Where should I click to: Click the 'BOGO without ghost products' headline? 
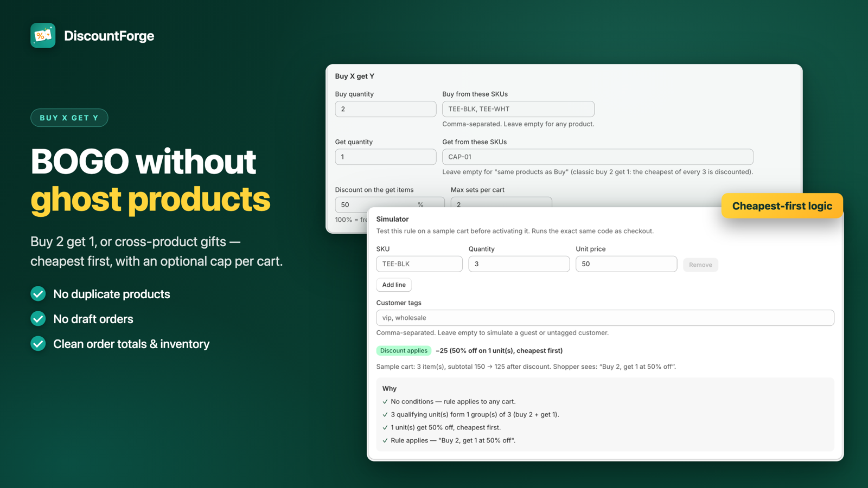tap(150, 181)
